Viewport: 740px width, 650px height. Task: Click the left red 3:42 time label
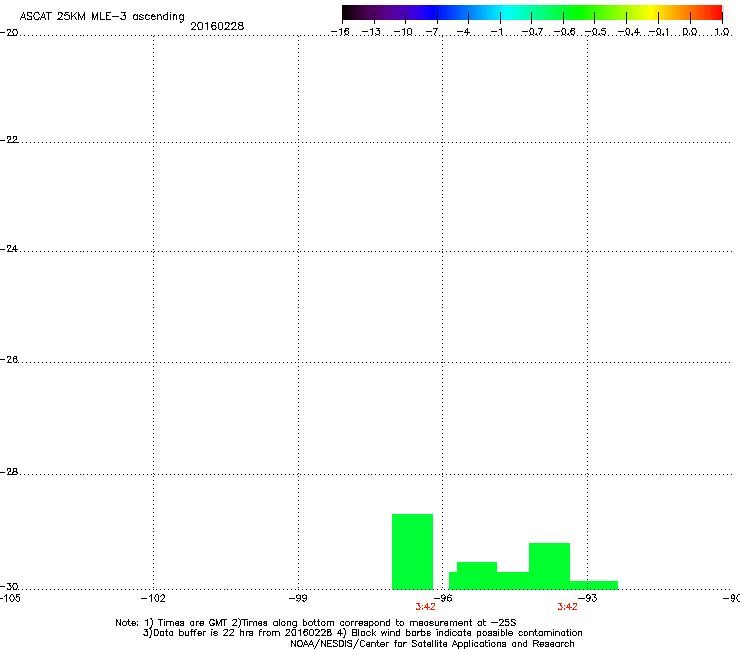[425, 607]
